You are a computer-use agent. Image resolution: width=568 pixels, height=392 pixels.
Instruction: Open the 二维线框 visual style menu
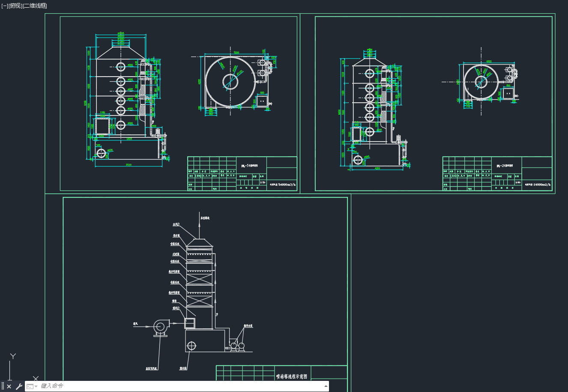tap(35, 6)
